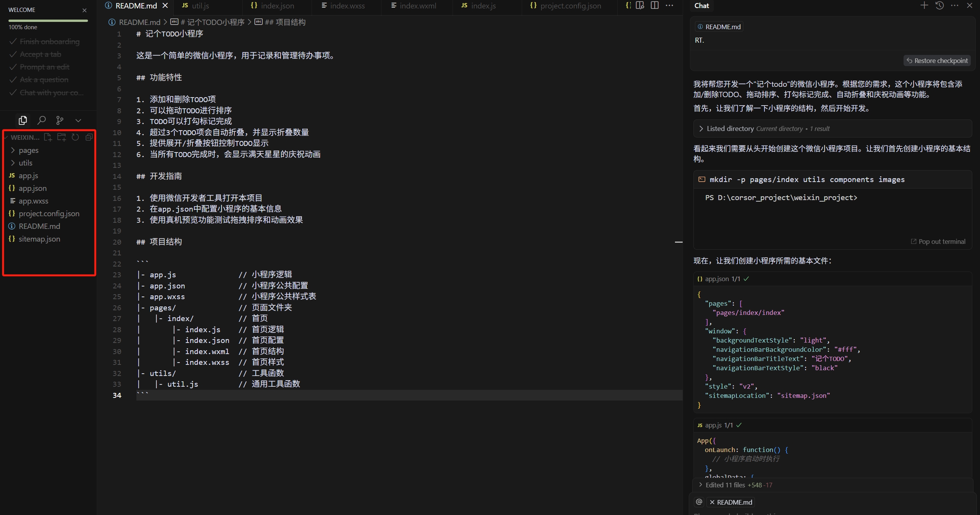Open the Explorer view icon

pos(23,120)
